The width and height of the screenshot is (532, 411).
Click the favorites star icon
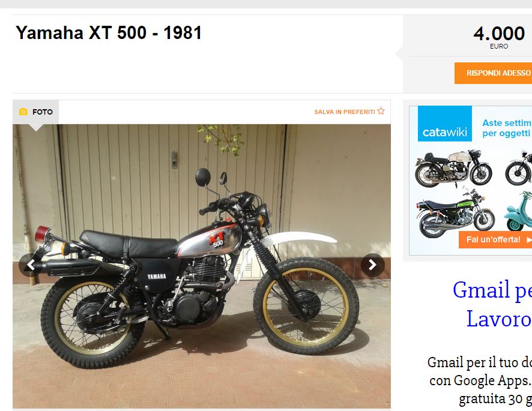point(381,111)
